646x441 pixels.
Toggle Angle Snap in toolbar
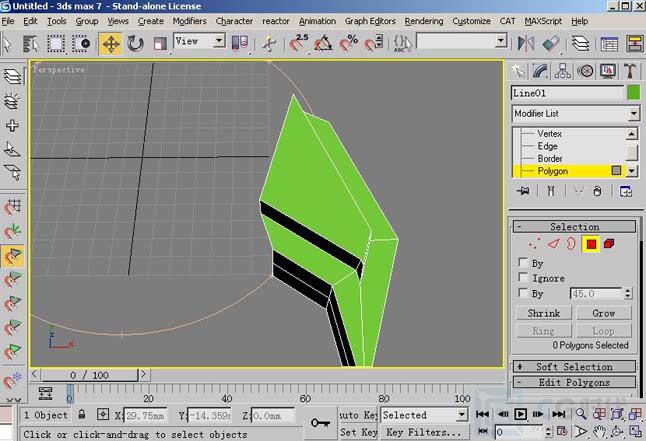(x=323, y=43)
